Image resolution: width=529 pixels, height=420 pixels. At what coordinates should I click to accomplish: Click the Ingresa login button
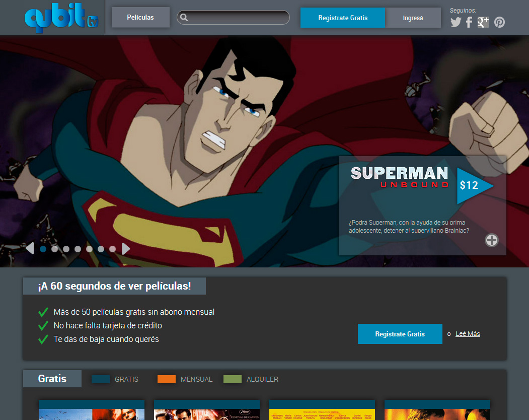[x=413, y=18]
